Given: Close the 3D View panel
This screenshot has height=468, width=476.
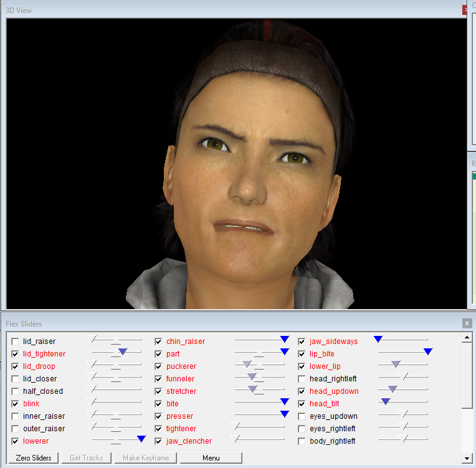Looking at the screenshot, I should pos(464,11).
